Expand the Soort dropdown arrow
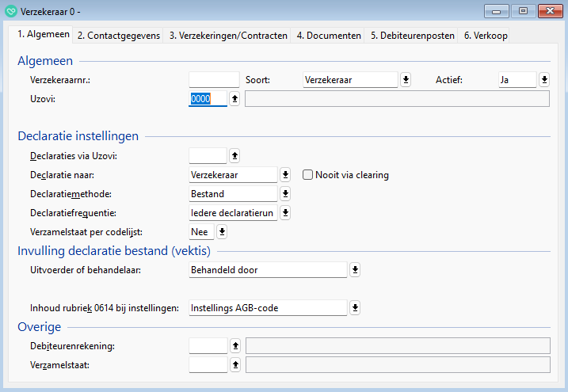Screen dimensions: 568x392 click(x=406, y=80)
